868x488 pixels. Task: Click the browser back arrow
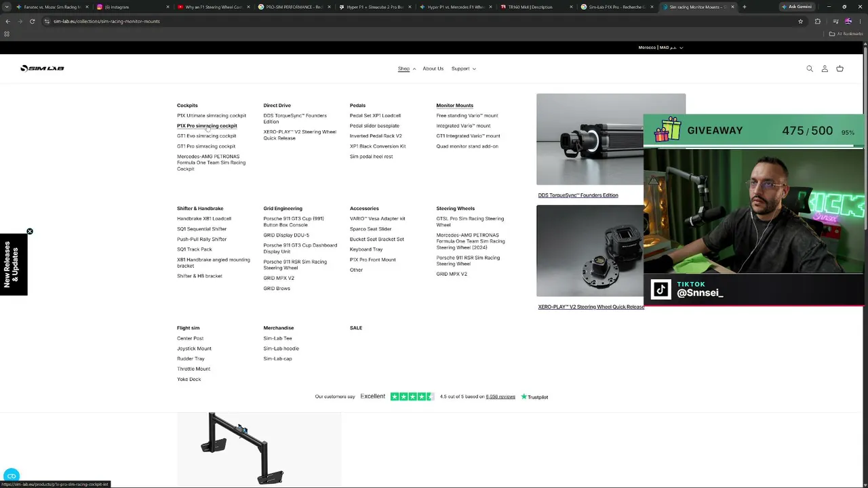7,21
